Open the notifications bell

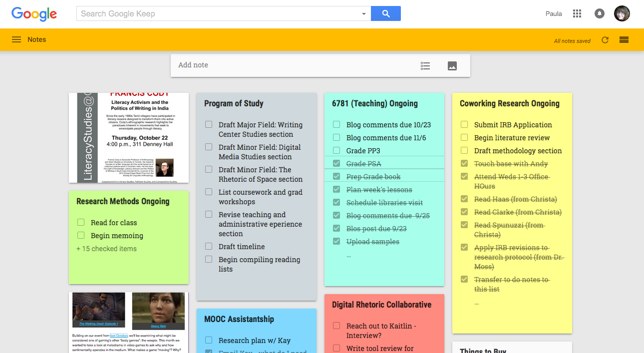click(600, 13)
